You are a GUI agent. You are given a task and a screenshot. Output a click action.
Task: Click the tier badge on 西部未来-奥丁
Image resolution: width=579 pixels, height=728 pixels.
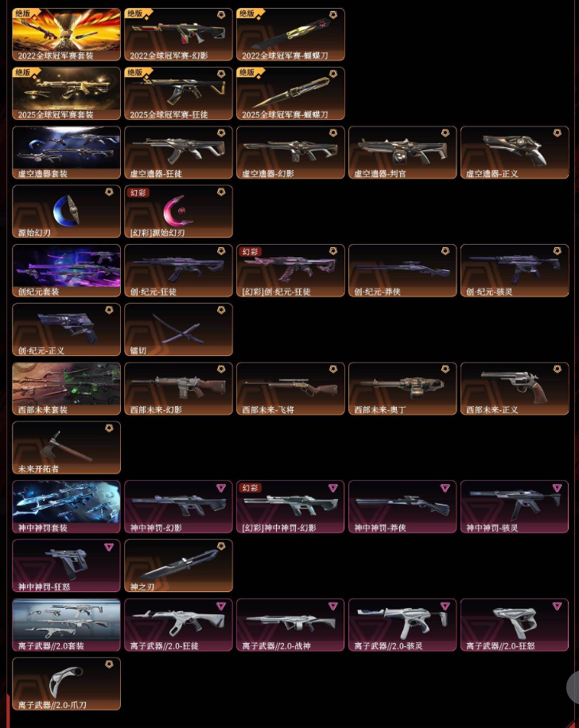coord(445,369)
